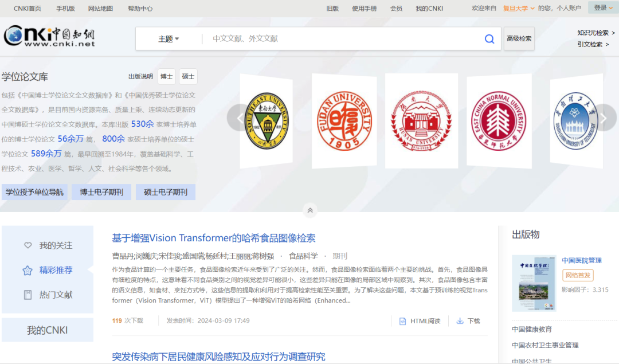Click the 影响因子: 3.315 text
The image size is (619, 364).
[x=585, y=290]
